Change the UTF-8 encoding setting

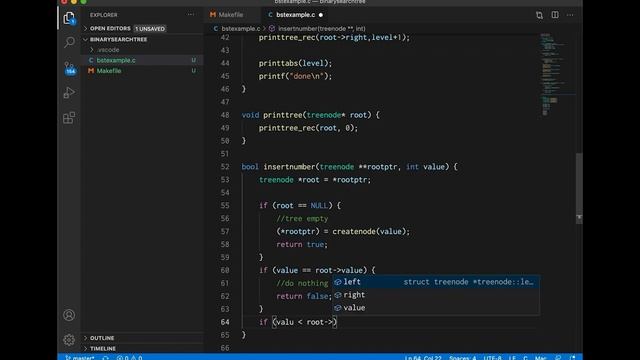tap(492, 358)
